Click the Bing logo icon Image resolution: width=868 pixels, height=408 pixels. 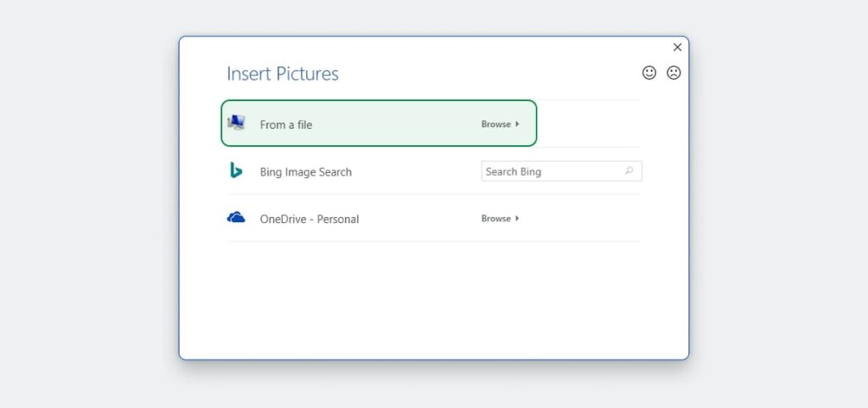coord(236,170)
